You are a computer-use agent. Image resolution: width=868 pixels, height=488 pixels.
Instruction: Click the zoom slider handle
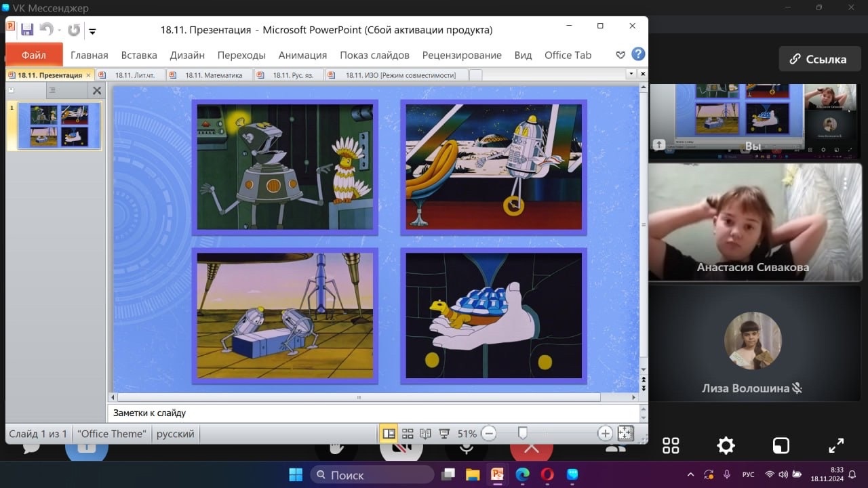[522, 433]
